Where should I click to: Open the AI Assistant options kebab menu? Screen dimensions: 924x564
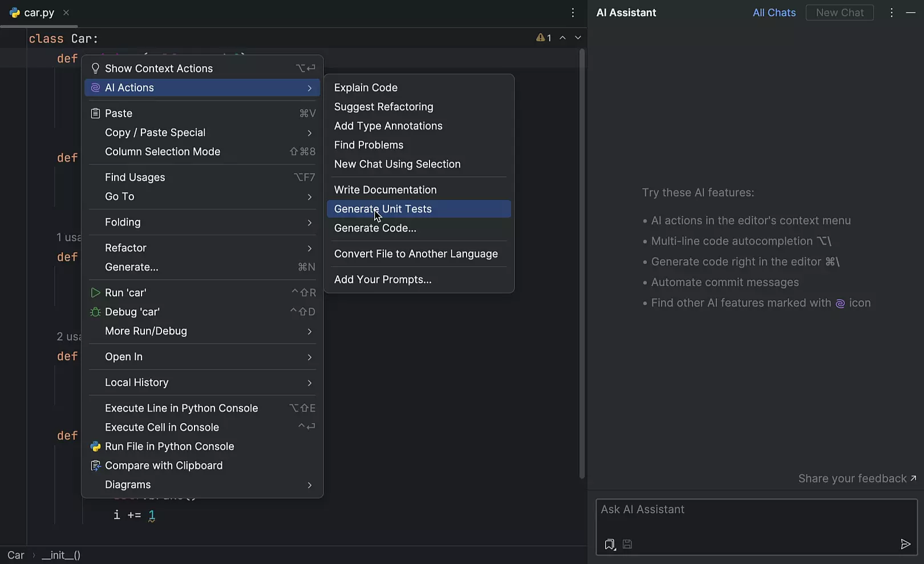tap(891, 12)
